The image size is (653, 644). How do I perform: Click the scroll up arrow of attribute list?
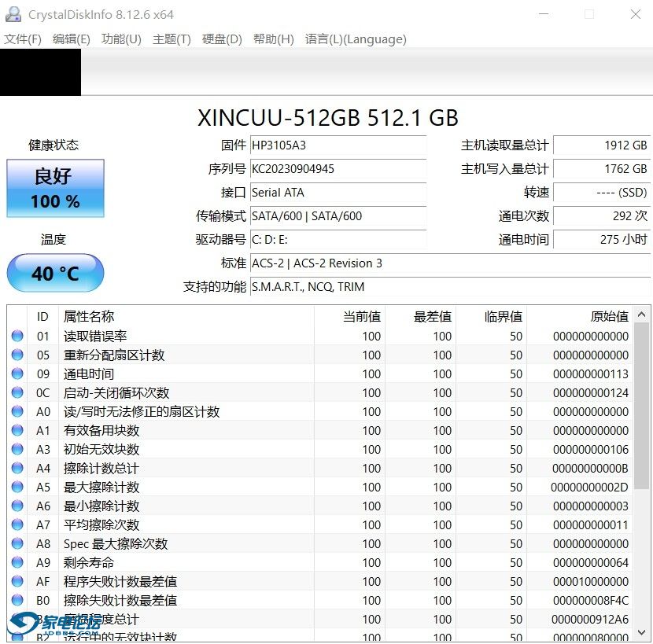pyautogui.click(x=642, y=315)
